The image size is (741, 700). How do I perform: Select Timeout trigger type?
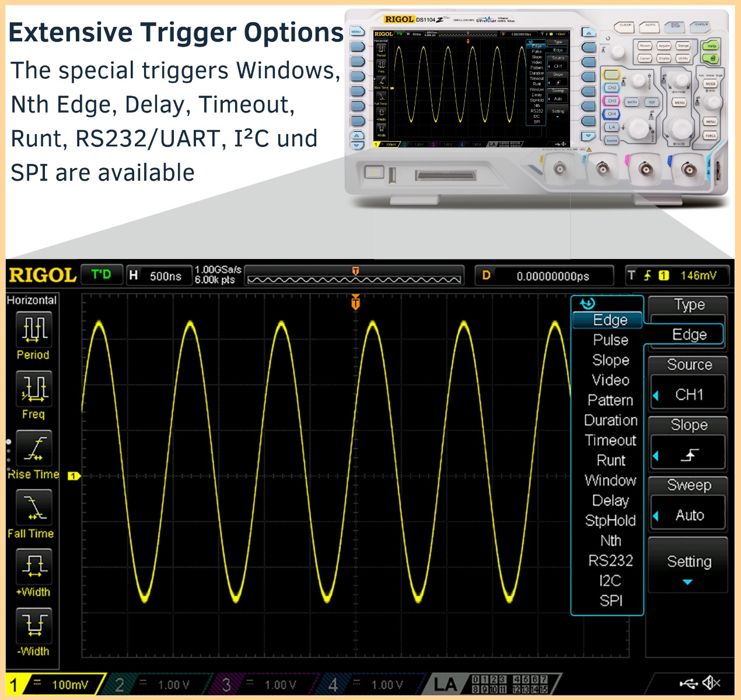click(x=610, y=440)
